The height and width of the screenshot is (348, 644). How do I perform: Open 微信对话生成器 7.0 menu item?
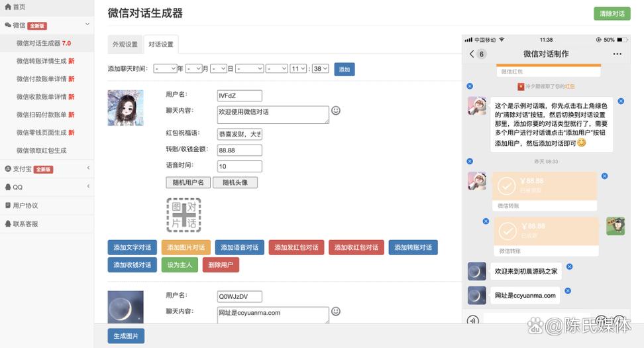pyautogui.click(x=44, y=43)
